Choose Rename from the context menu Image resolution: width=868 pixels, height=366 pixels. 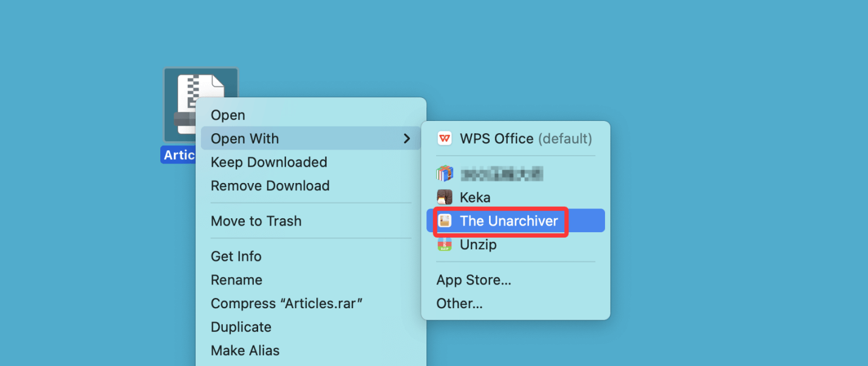pyautogui.click(x=237, y=280)
